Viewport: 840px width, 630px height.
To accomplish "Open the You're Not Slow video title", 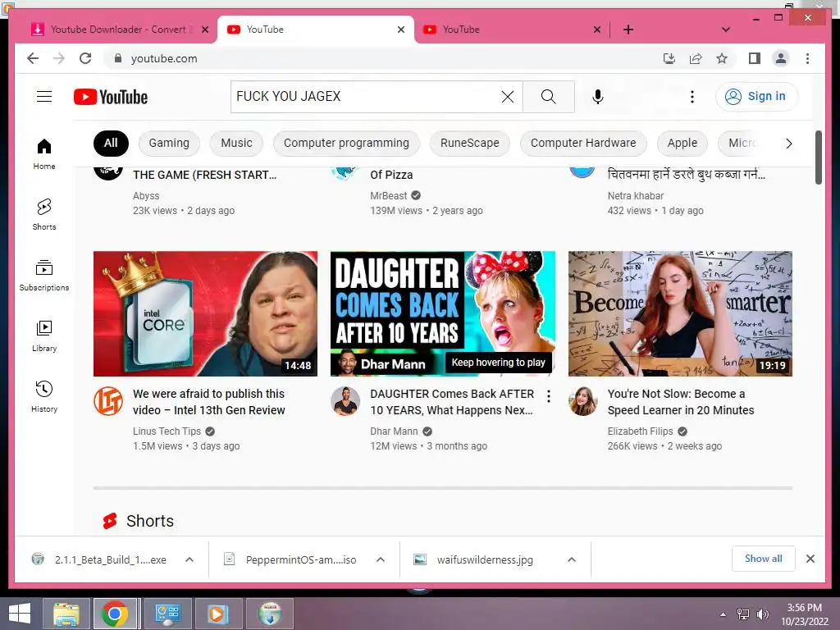I will [x=680, y=402].
